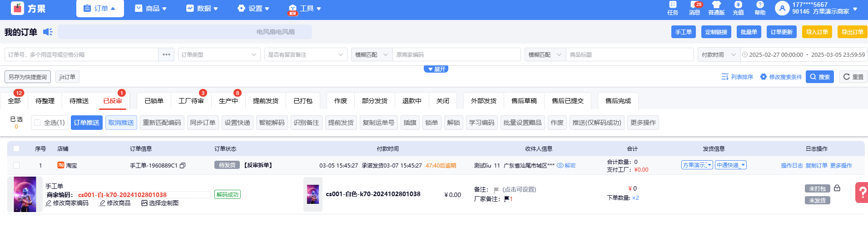Expand more filters with 展开 button
Viewport: 868px width, 237px height.
[436, 69]
